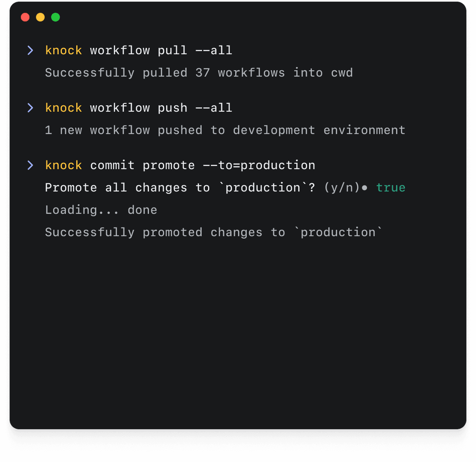Click the 'Promote all changes to' question text
Viewport: 476px width, 462px height.
click(x=127, y=188)
